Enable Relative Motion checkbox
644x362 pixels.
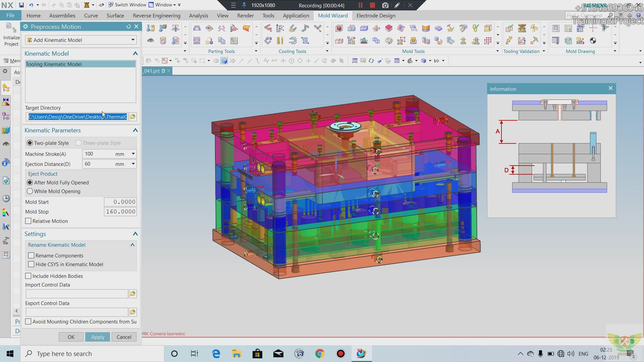(x=28, y=221)
